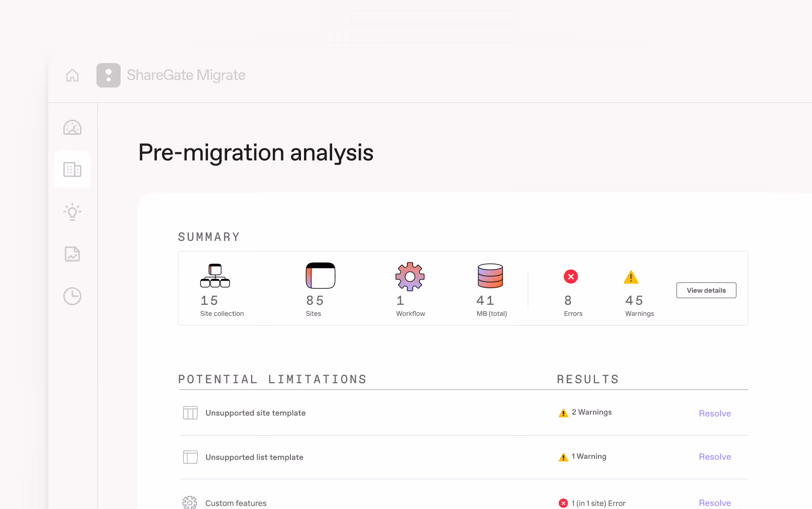812x509 pixels.
Task: Select the Unsupported site template row text
Action: (x=256, y=413)
